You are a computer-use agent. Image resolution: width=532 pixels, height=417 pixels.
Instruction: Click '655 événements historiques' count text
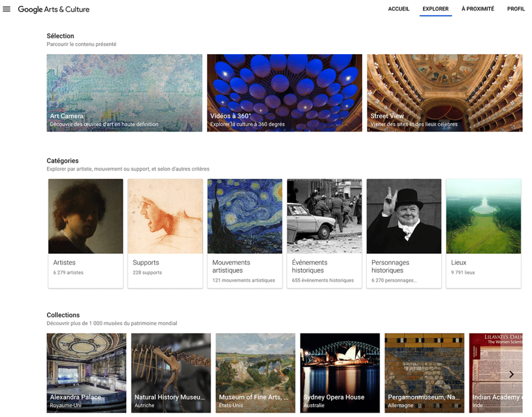coord(323,280)
